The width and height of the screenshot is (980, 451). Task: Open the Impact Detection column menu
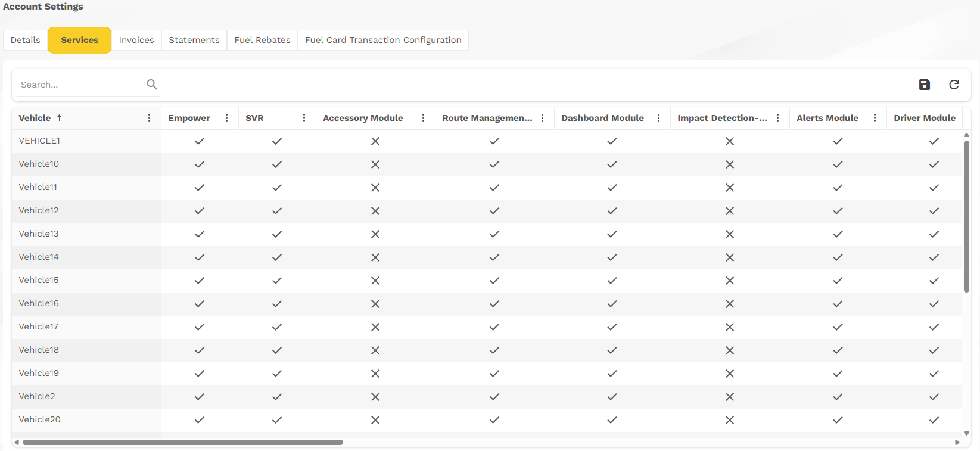pyautogui.click(x=777, y=118)
